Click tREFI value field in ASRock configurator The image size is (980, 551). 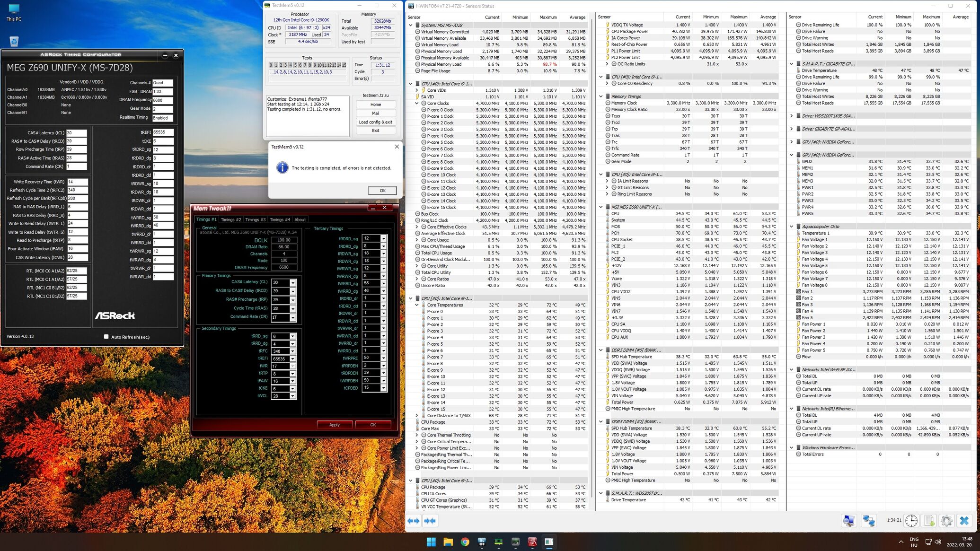163,132
